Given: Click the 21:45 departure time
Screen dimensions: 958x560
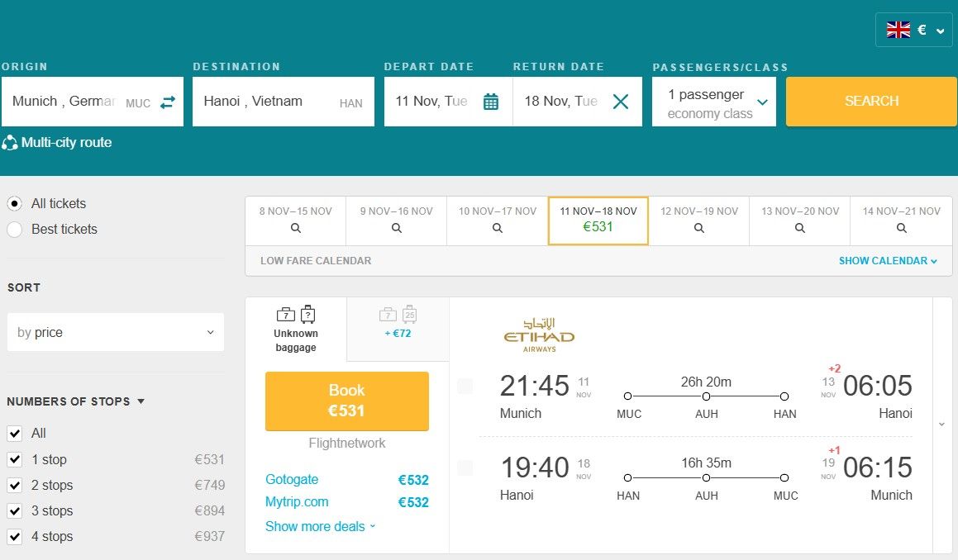Looking at the screenshot, I should 535,386.
